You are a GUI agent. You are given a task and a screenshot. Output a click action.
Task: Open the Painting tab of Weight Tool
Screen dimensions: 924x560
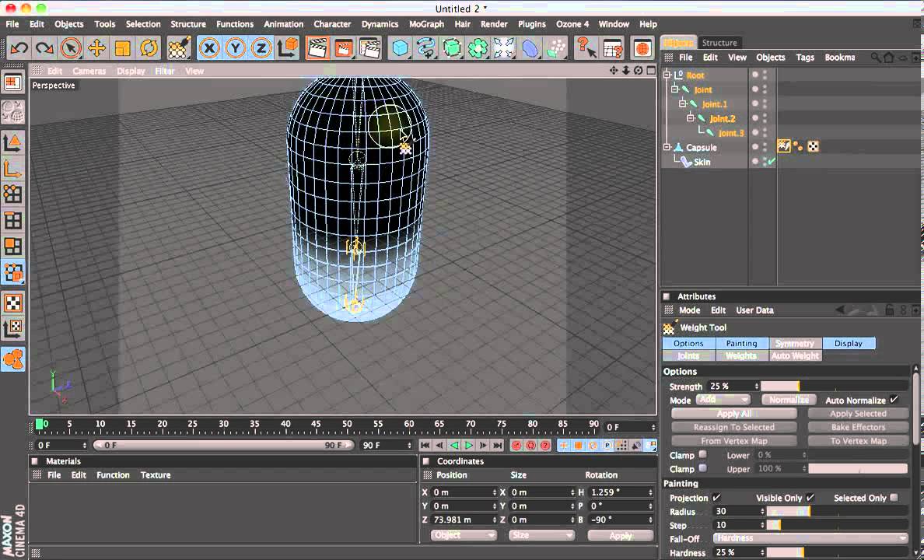741,343
